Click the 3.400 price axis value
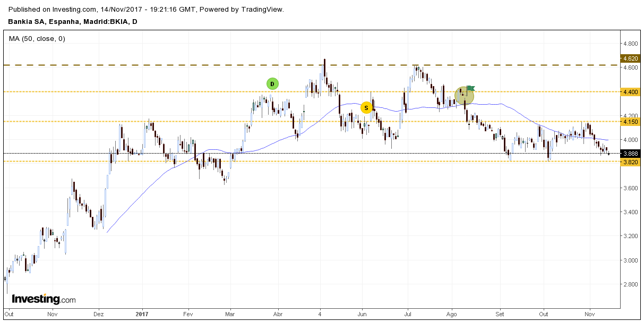 click(631, 212)
